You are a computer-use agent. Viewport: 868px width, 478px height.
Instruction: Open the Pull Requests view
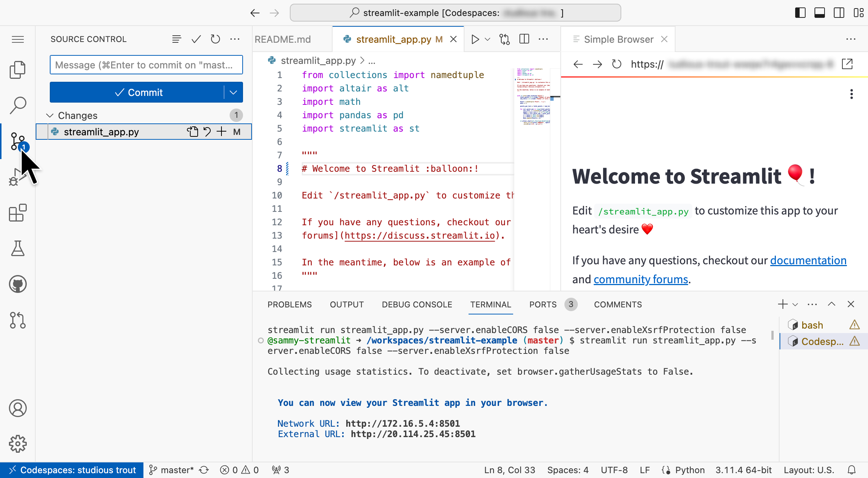(x=17, y=320)
